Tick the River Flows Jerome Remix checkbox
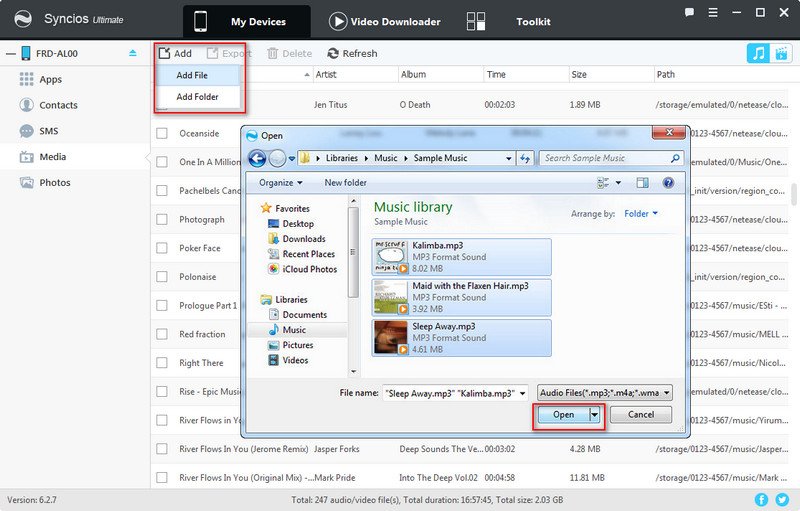Image resolution: width=800 pixels, height=511 pixels. (x=162, y=449)
